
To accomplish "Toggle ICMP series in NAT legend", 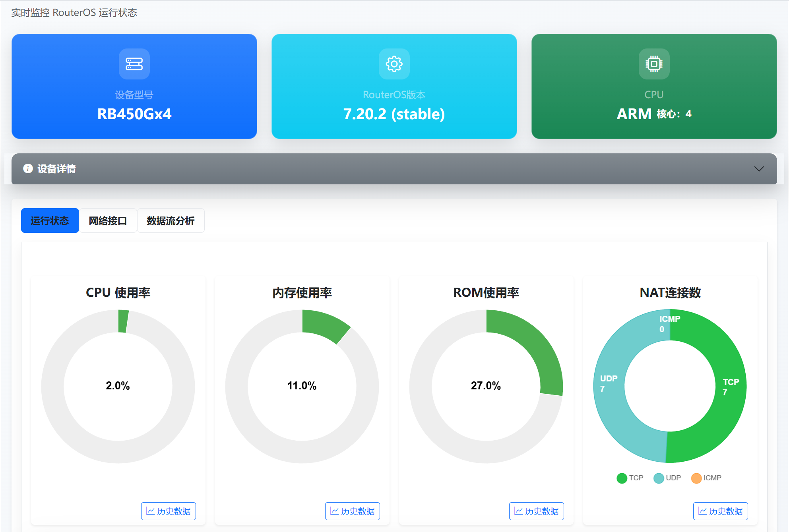I will [706, 478].
